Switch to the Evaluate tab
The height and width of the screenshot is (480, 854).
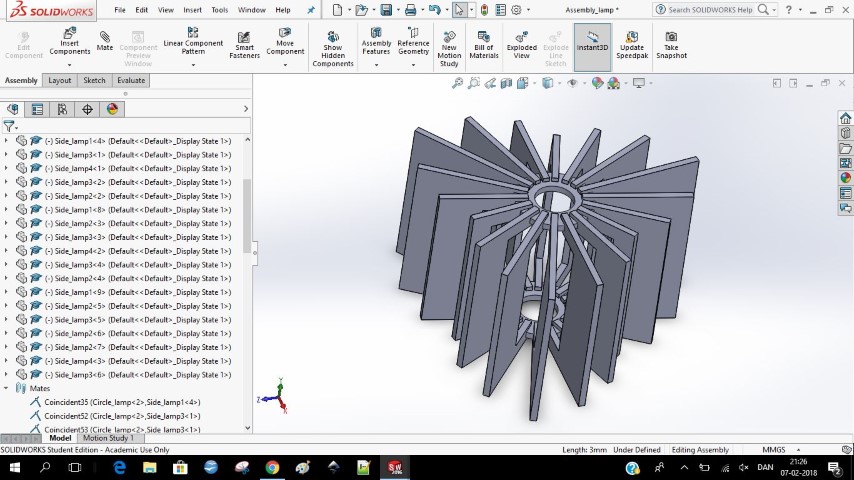tap(131, 80)
